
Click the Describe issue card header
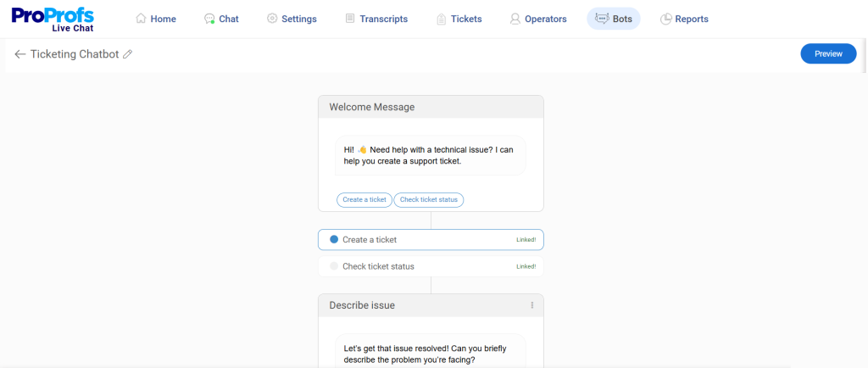coord(431,305)
